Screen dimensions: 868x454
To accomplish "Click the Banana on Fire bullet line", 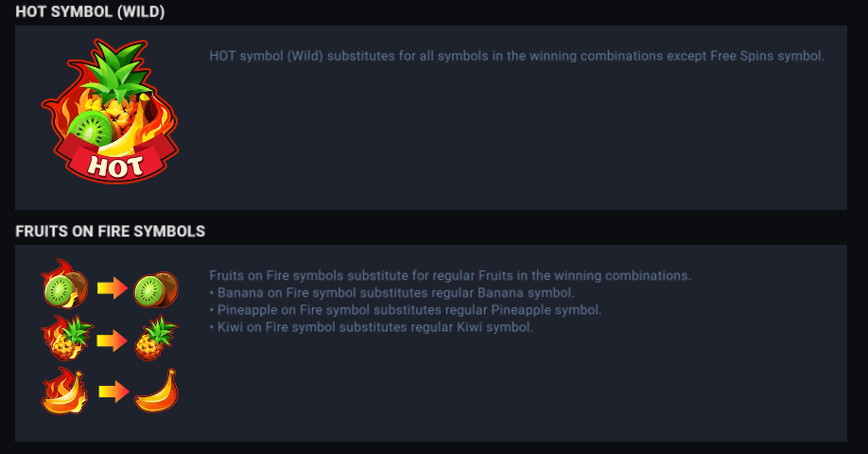I will coord(391,292).
